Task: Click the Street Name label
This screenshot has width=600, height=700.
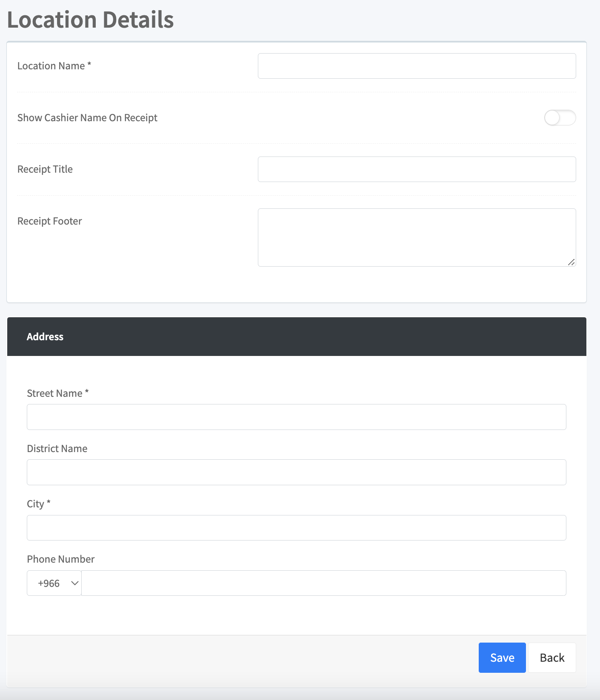Action: point(54,393)
